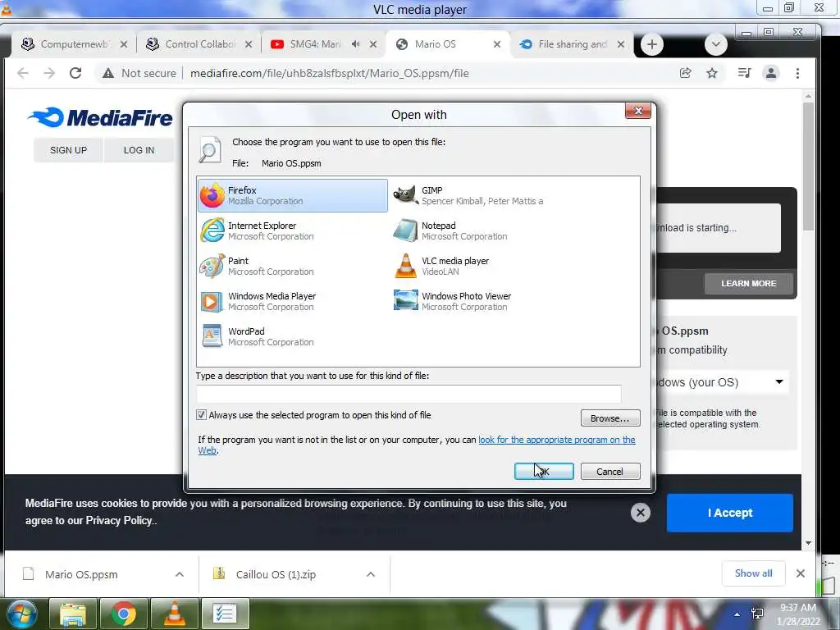This screenshot has height=630, width=840.
Task: Open the tab search dropdown arrow
Action: [x=715, y=44]
